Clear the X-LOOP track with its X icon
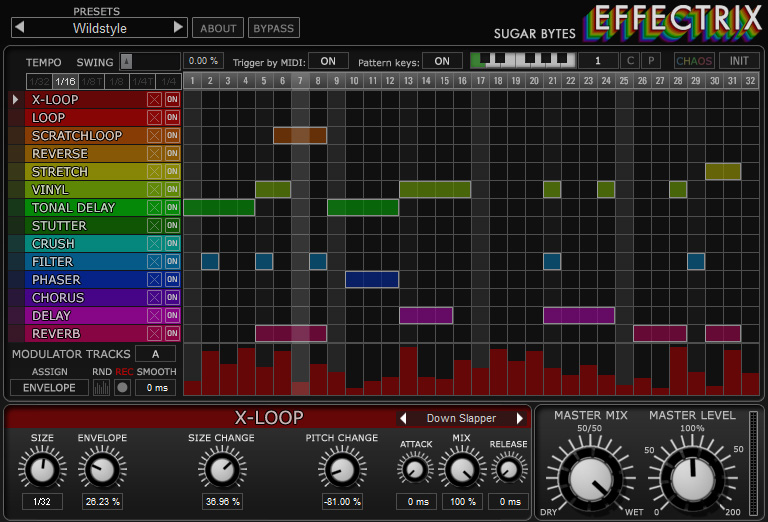 click(154, 100)
